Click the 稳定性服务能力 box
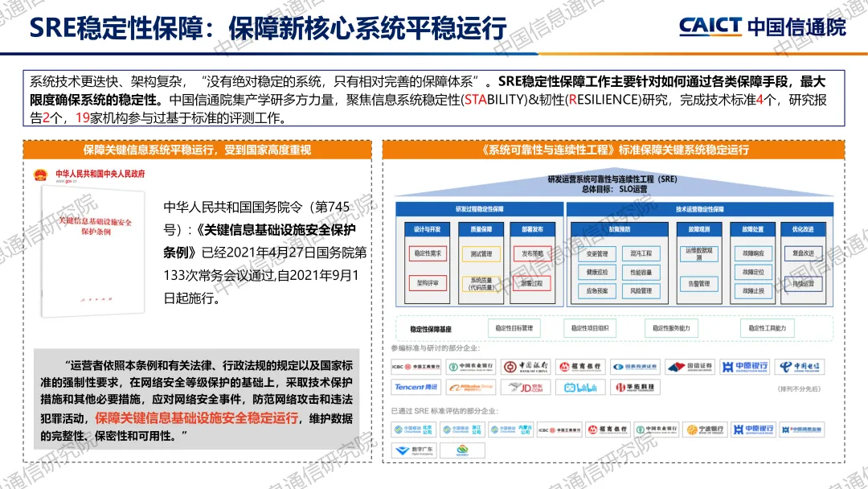This screenshot has width=868, height=489. (671, 328)
